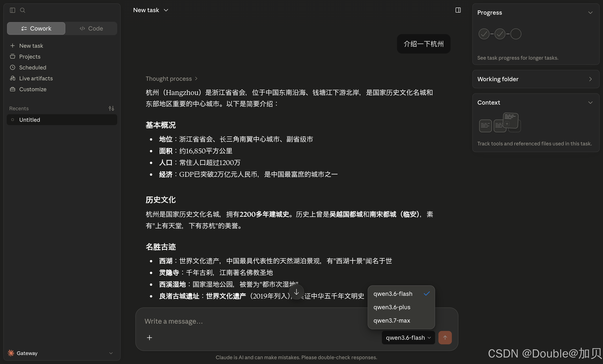Click the Recents label
Viewport: 603px width, 364px height.
point(19,108)
